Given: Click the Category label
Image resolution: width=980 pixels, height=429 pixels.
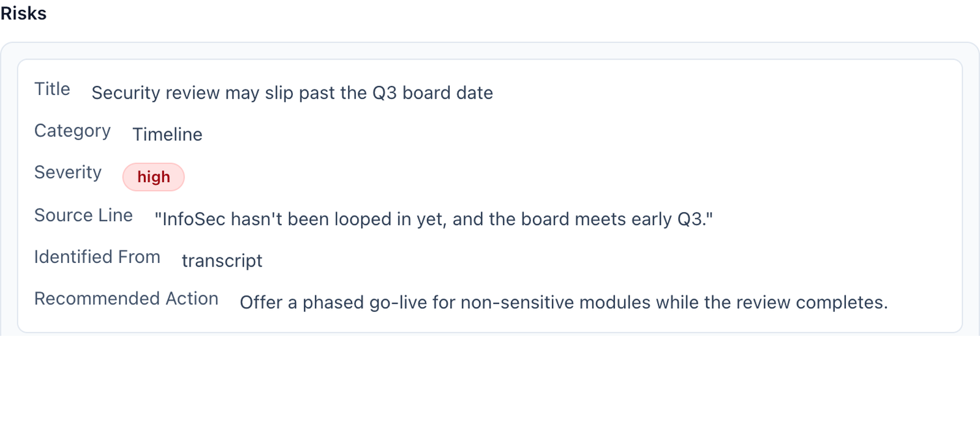Looking at the screenshot, I should [72, 131].
